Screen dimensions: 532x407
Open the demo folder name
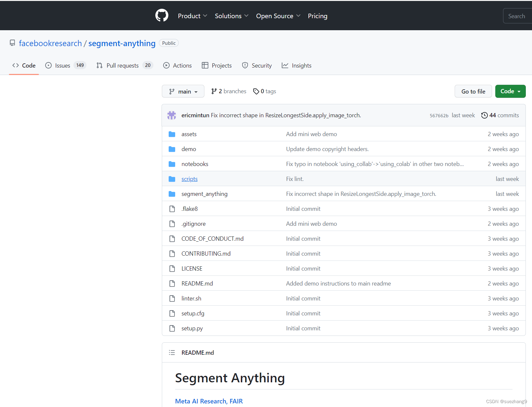[189, 149]
